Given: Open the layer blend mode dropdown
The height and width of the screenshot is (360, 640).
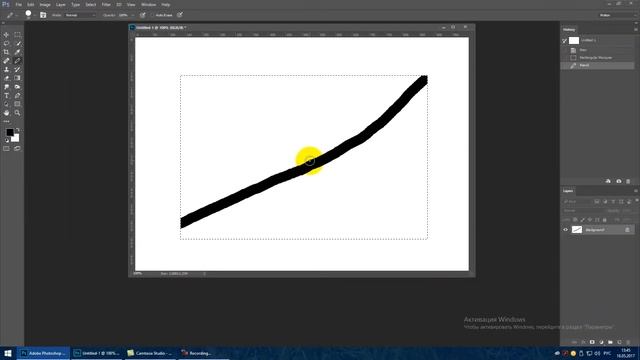Looking at the screenshot, I should (582, 211).
